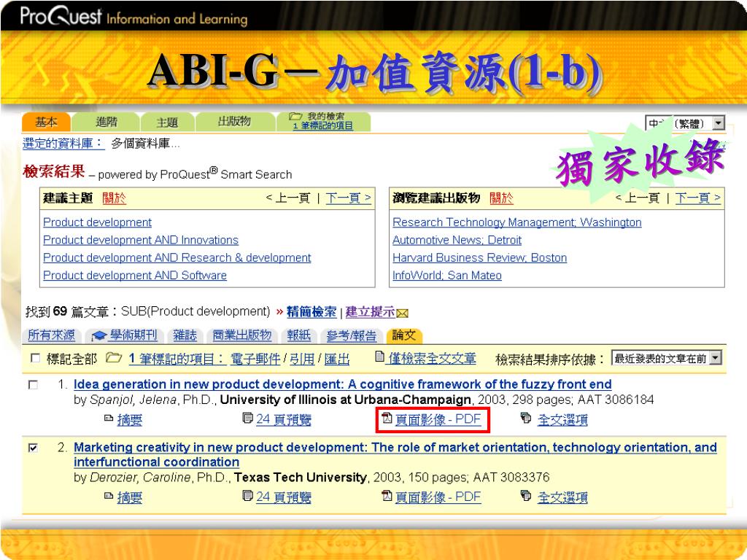Click 關於 next to 瀏覽建議出版物
The height and width of the screenshot is (560, 747).
502,198
